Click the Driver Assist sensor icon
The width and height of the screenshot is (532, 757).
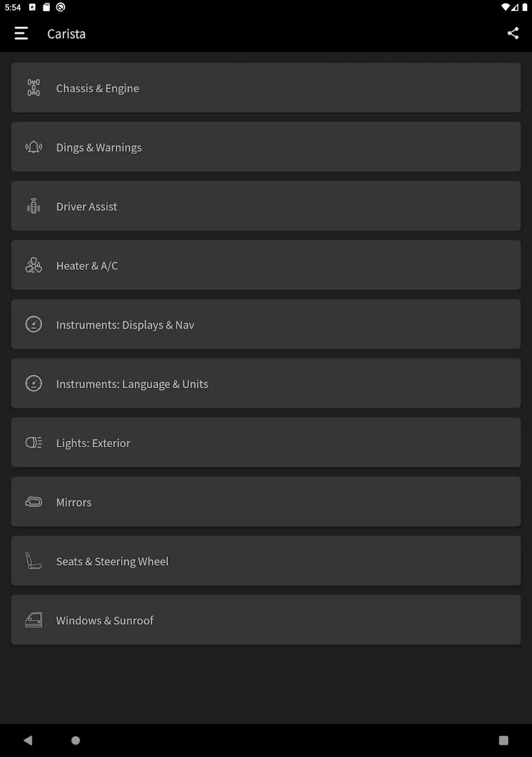(34, 206)
